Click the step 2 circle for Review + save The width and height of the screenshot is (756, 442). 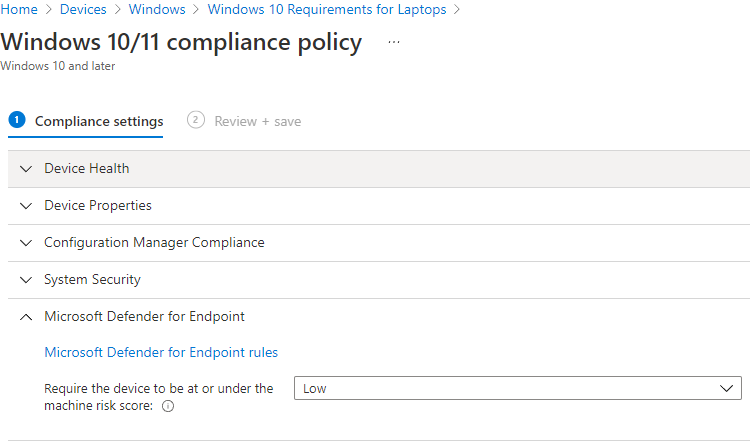[196, 120]
